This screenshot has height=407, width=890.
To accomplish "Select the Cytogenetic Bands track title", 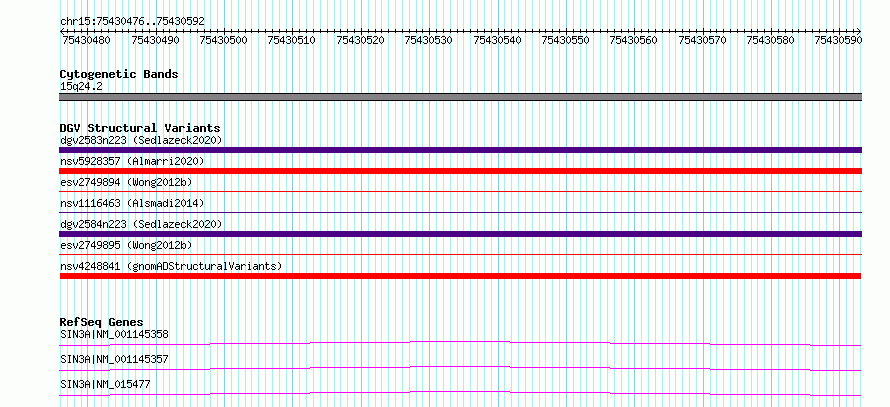I will pos(119,74).
